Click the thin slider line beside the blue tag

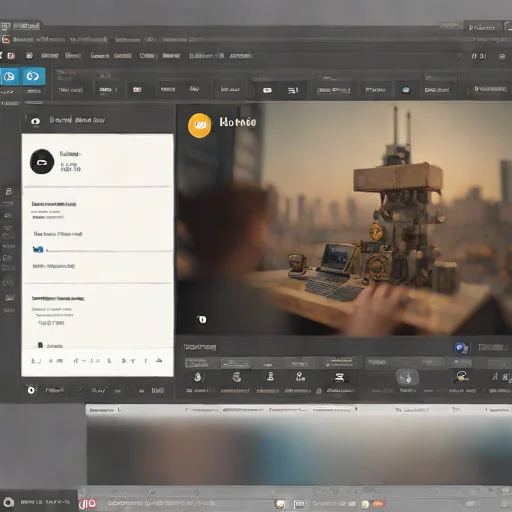pos(109,251)
